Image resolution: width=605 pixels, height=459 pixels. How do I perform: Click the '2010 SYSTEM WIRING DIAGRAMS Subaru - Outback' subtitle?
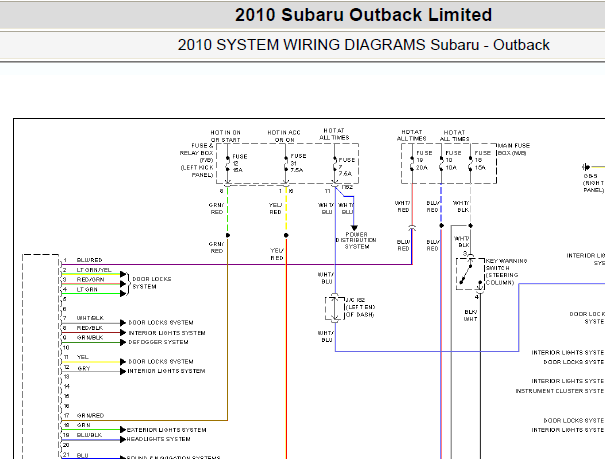point(363,45)
